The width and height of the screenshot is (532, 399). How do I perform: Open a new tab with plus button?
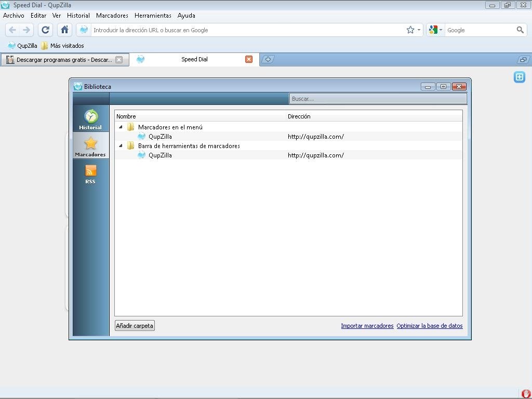pos(268,59)
